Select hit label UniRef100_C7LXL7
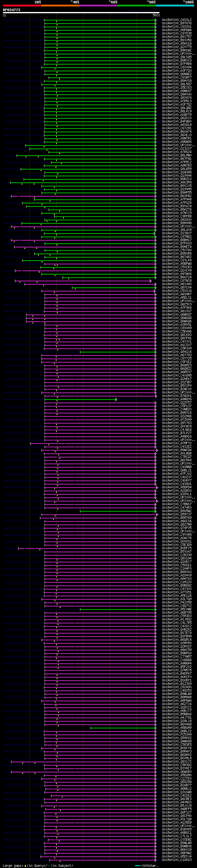 tap(177, 836)
